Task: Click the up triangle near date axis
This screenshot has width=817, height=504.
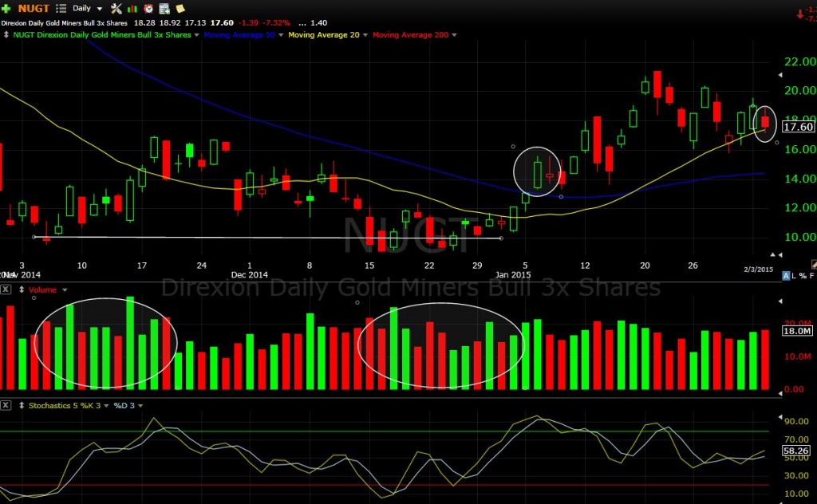Action: (x=772, y=254)
